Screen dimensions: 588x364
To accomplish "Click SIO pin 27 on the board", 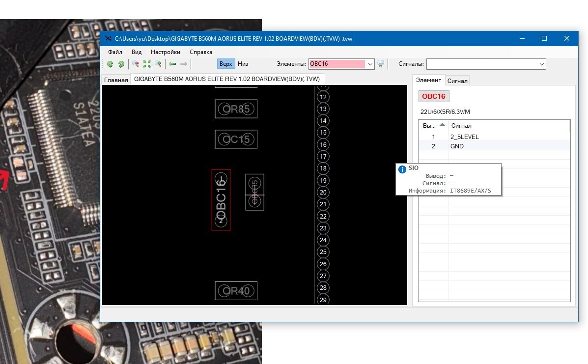I will [x=323, y=276].
